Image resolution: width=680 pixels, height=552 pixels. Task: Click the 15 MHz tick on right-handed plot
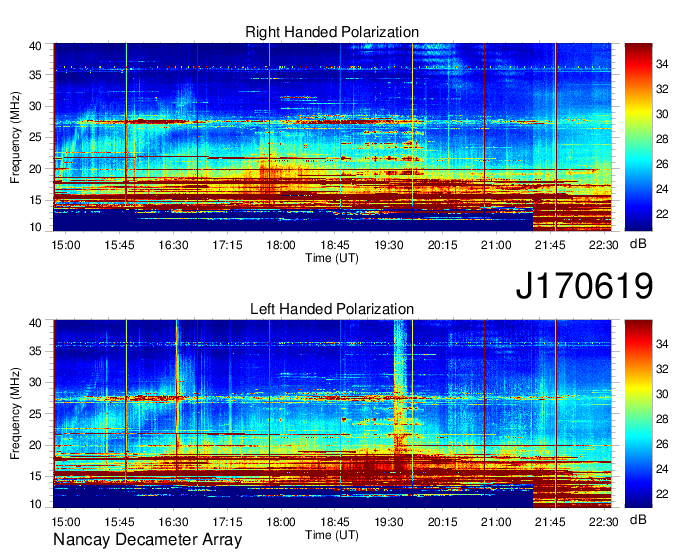(35, 200)
